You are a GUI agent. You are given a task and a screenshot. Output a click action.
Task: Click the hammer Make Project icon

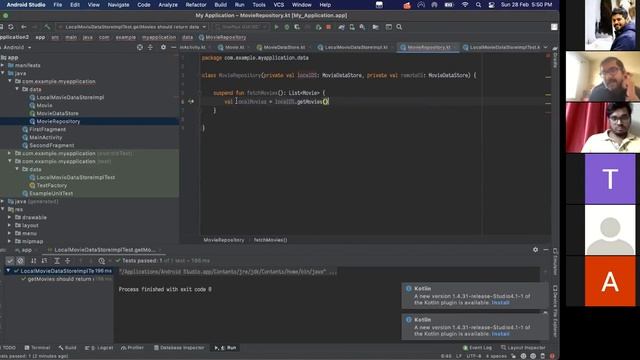[47, 27]
